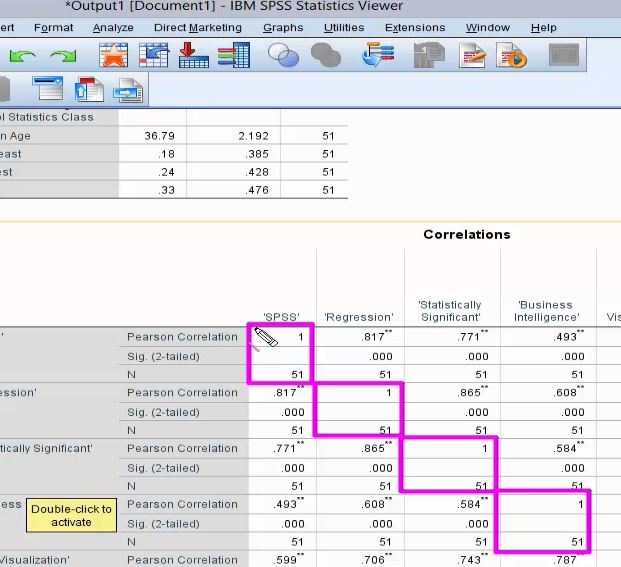Click the gray document pages icon
The image size is (621, 567).
click(429, 55)
